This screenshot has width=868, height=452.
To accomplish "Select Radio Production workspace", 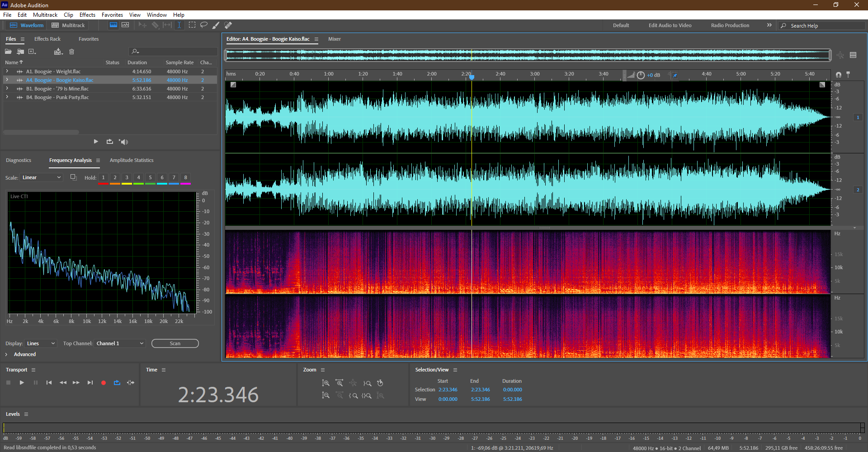I will coord(730,25).
